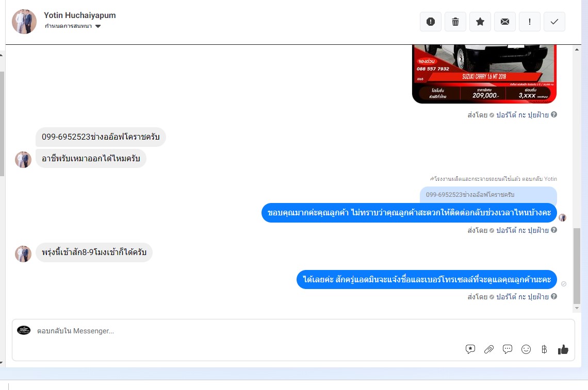Click the chat scrollbar down arrow
The image size is (588, 390).
tap(577, 308)
